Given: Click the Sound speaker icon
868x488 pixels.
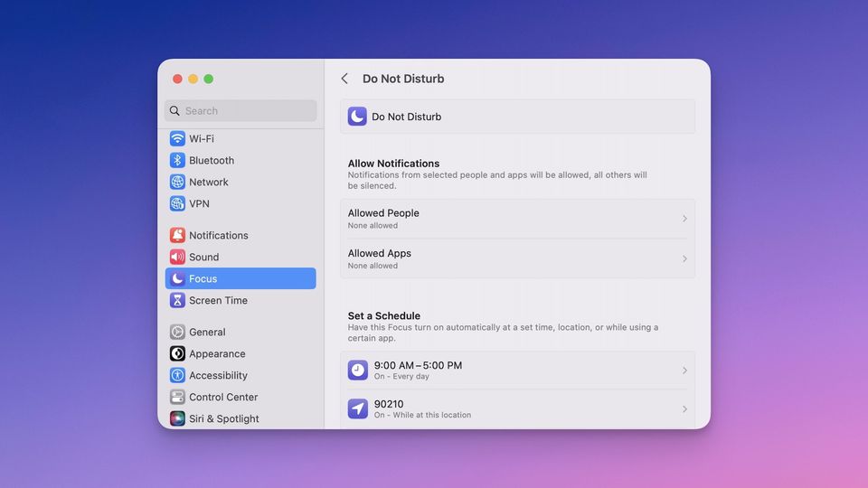Looking at the screenshot, I should coord(177,257).
